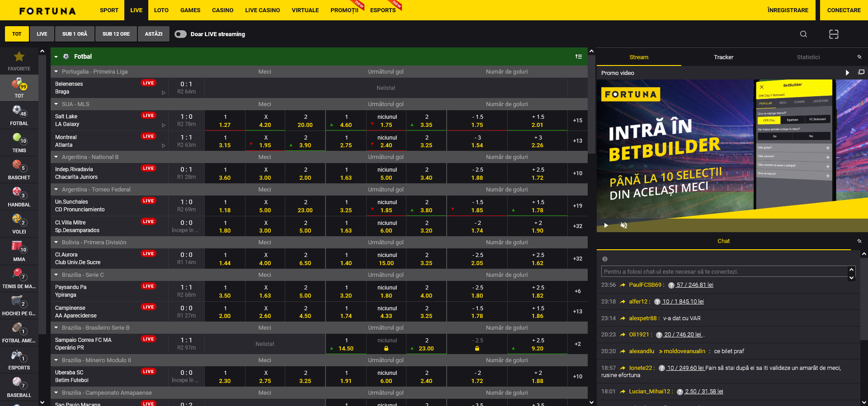The width and height of the screenshot is (868, 406).
Task: Select Baschet sport in sidebar
Action: point(19,169)
